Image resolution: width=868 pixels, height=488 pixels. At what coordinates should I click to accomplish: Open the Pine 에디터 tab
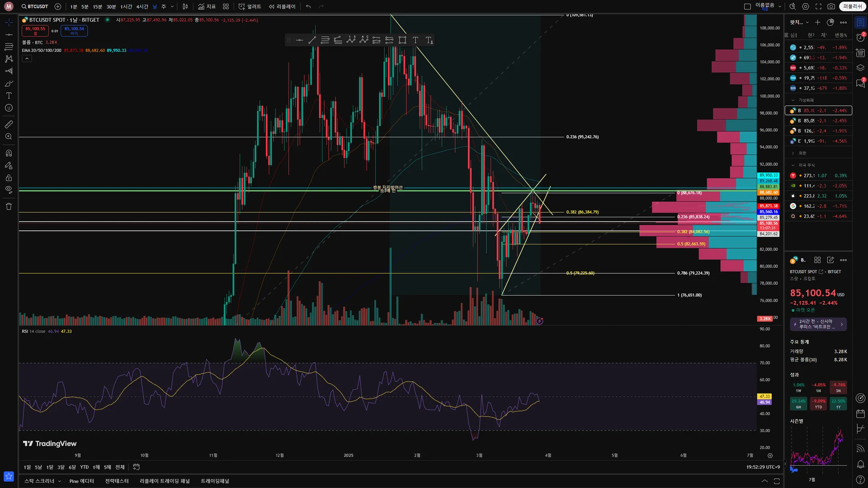pos(81,481)
